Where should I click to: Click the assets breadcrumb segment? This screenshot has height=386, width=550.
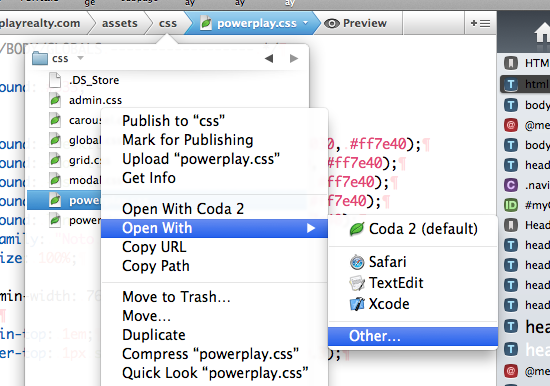pyautogui.click(x=120, y=23)
